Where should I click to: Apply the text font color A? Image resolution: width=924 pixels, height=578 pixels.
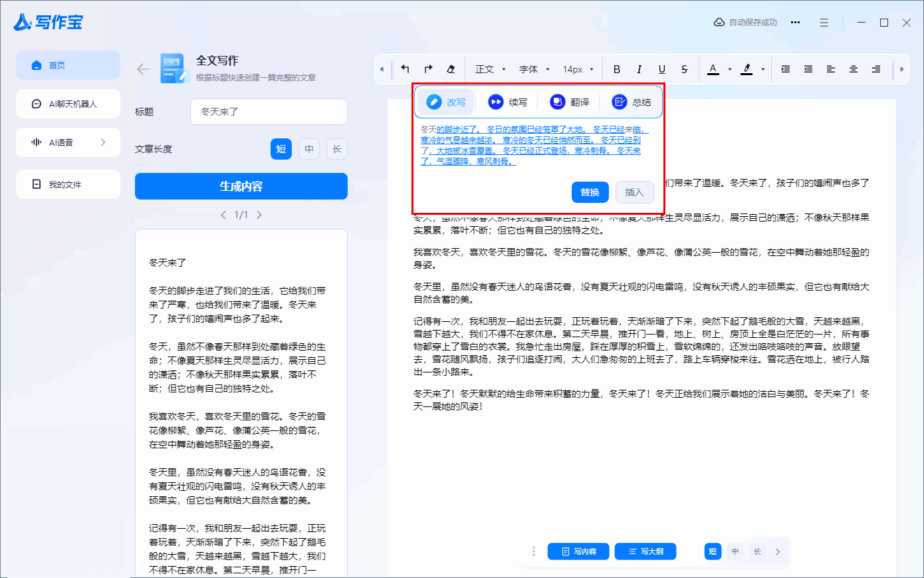[x=713, y=69]
